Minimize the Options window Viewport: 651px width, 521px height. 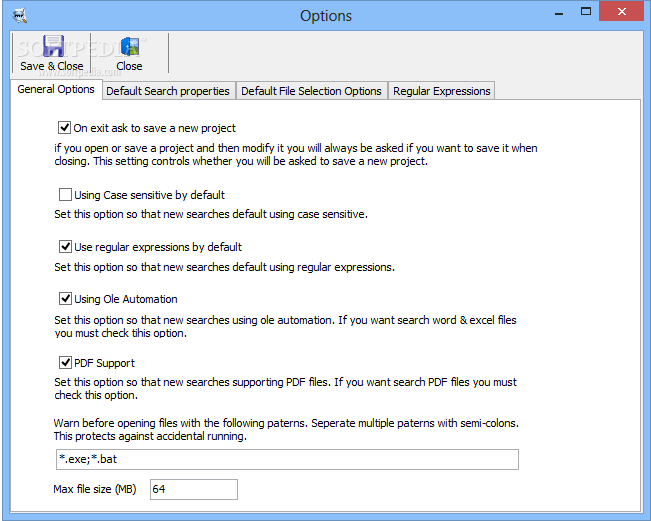pos(559,12)
